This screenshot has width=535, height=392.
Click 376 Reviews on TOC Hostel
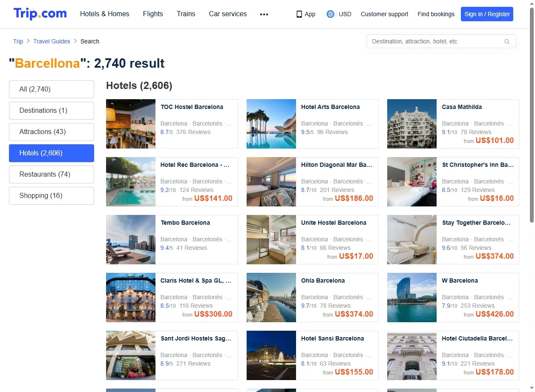193,132
